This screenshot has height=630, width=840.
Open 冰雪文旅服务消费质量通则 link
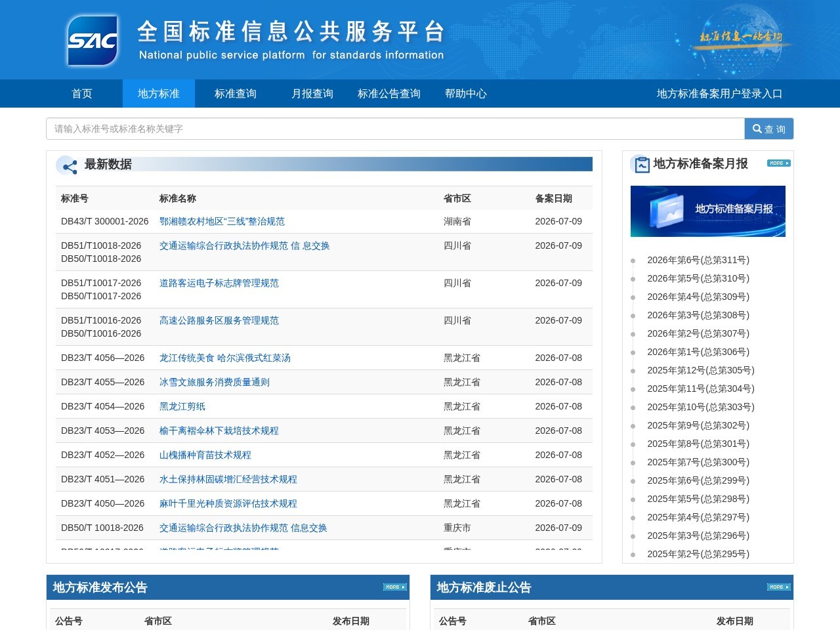pos(215,383)
